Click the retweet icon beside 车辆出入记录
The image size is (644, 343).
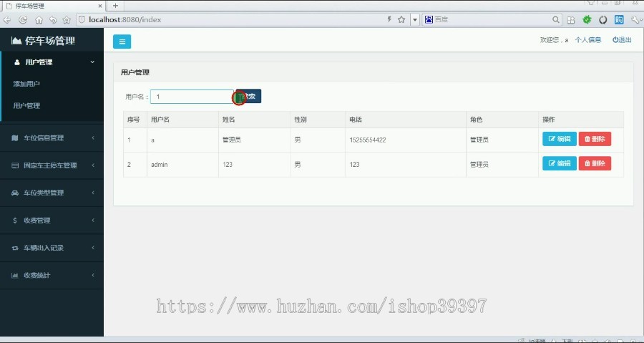15,248
